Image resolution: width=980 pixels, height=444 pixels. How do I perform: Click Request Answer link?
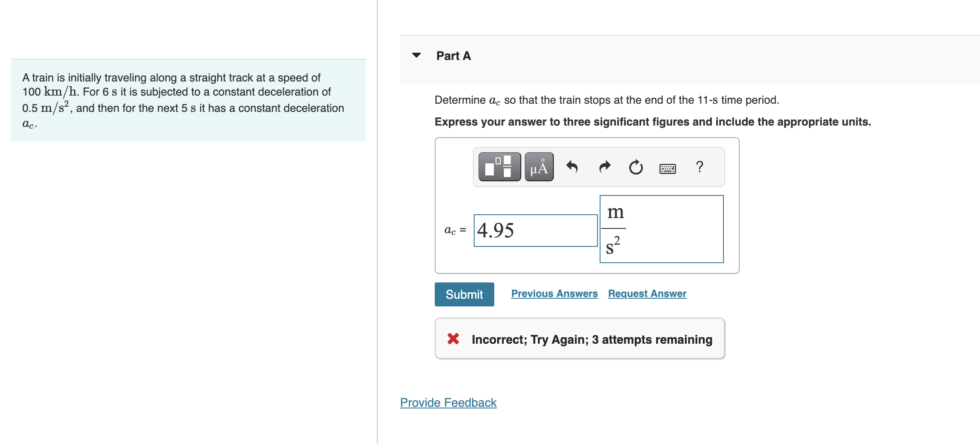tap(647, 294)
